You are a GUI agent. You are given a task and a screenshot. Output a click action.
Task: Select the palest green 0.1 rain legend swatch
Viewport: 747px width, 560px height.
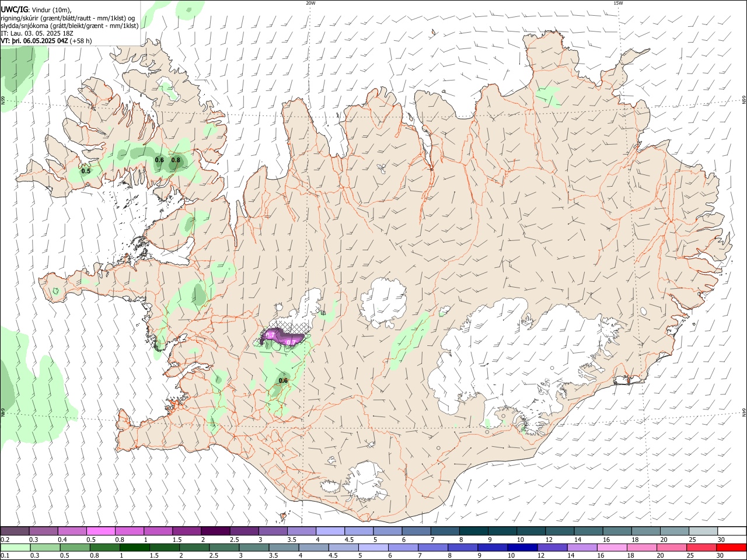(15, 547)
